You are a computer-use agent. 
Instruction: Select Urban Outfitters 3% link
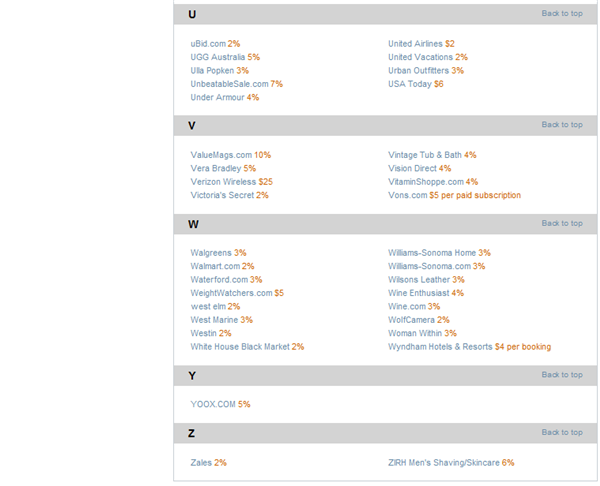[x=426, y=70]
